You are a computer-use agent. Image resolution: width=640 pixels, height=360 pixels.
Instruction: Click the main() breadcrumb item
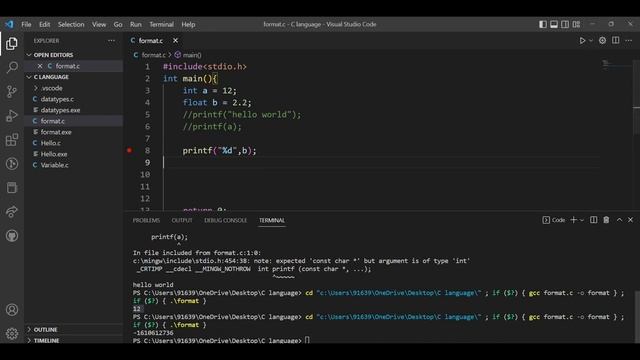pyautogui.click(x=188, y=55)
